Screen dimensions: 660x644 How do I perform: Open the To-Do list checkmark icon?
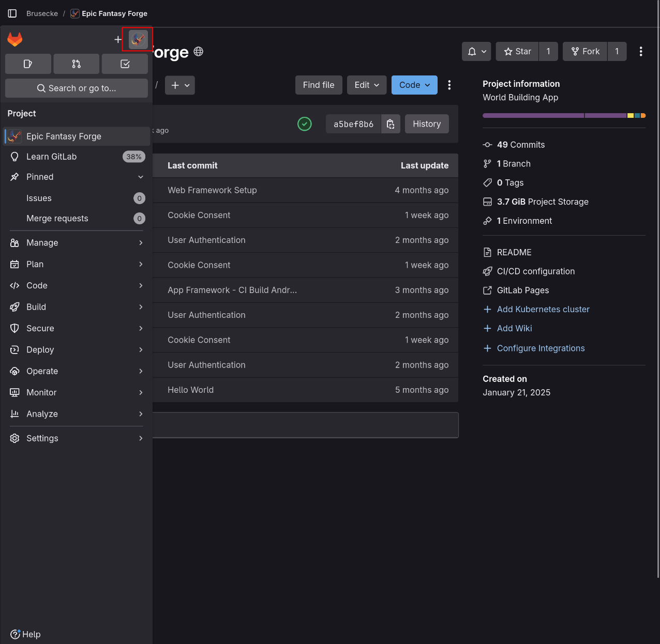[x=125, y=64]
